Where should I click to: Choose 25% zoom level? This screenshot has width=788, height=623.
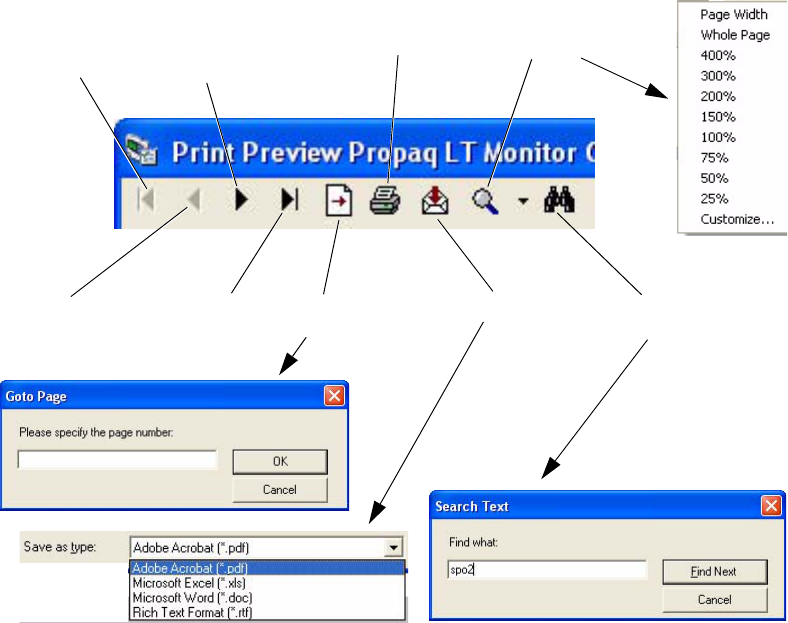tap(714, 199)
